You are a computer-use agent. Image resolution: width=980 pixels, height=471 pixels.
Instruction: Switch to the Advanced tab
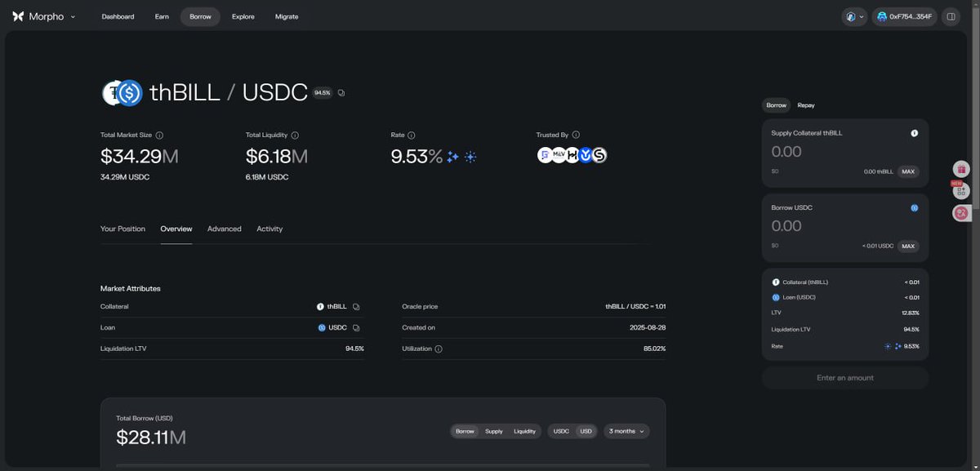coord(225,229)
